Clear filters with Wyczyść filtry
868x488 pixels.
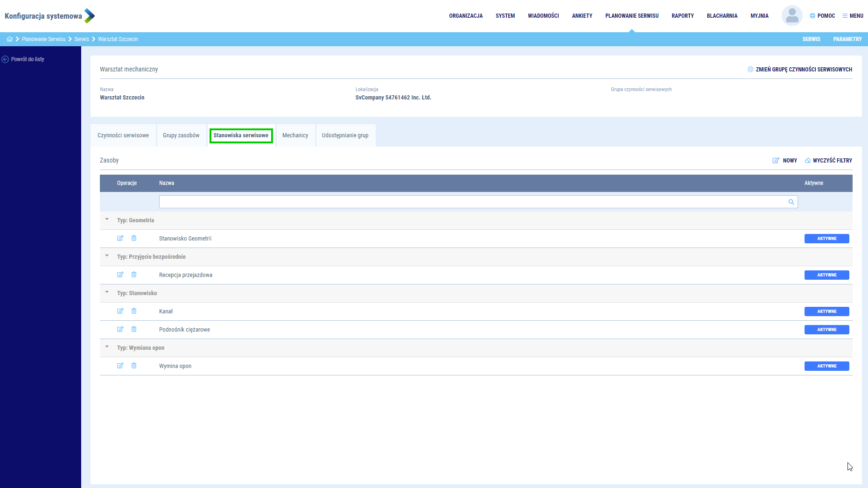coord(828,161)
